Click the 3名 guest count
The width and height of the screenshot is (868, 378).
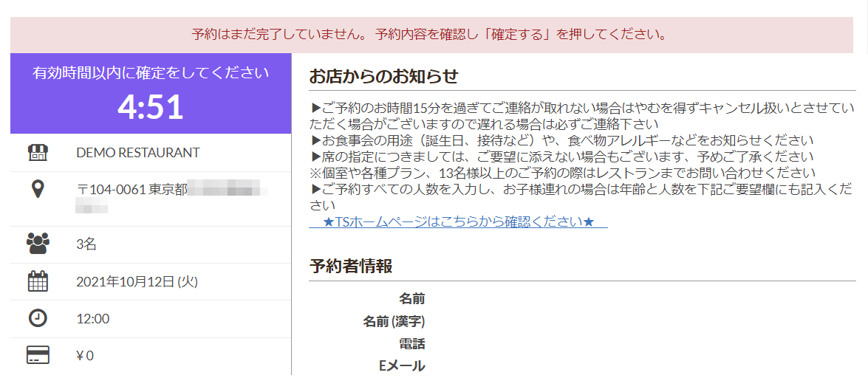click(x=86, y=244)
